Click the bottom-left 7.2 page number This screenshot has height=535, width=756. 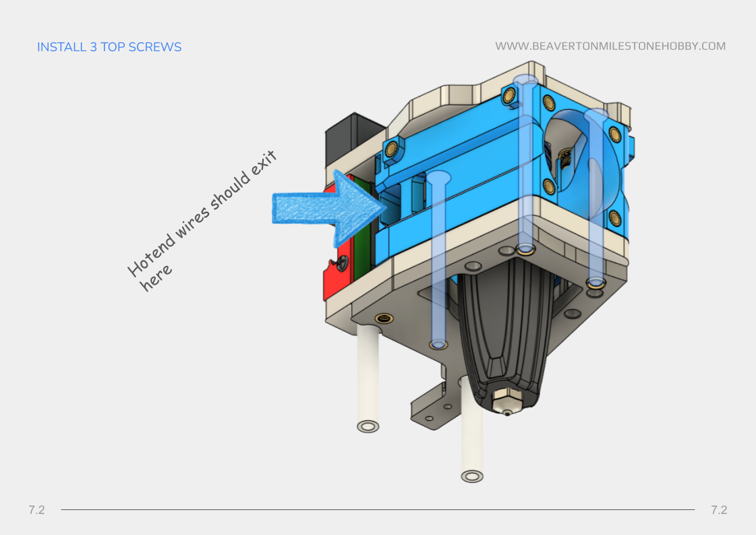(36, 510)
